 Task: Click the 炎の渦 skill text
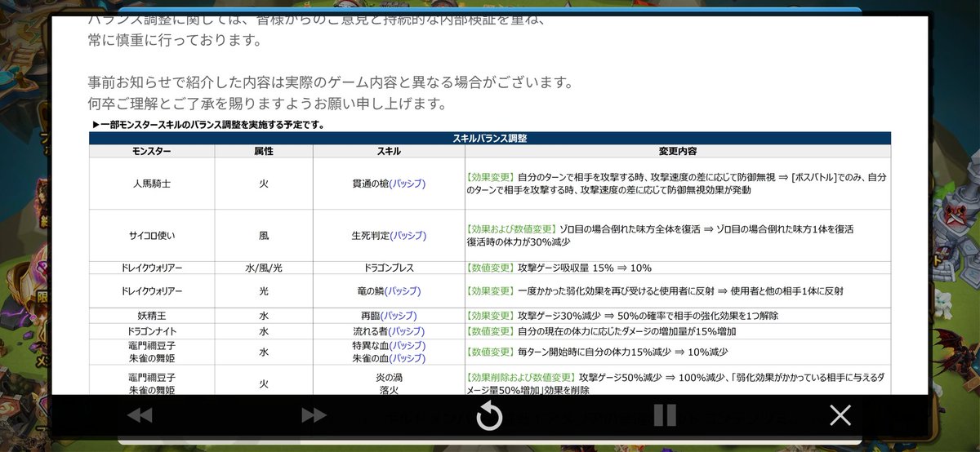tap(388, 379)
